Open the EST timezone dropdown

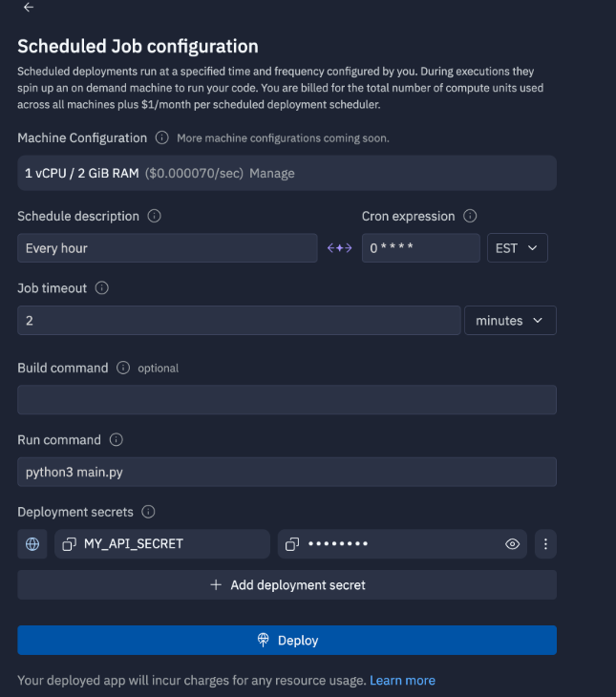[x=517, y=248]
